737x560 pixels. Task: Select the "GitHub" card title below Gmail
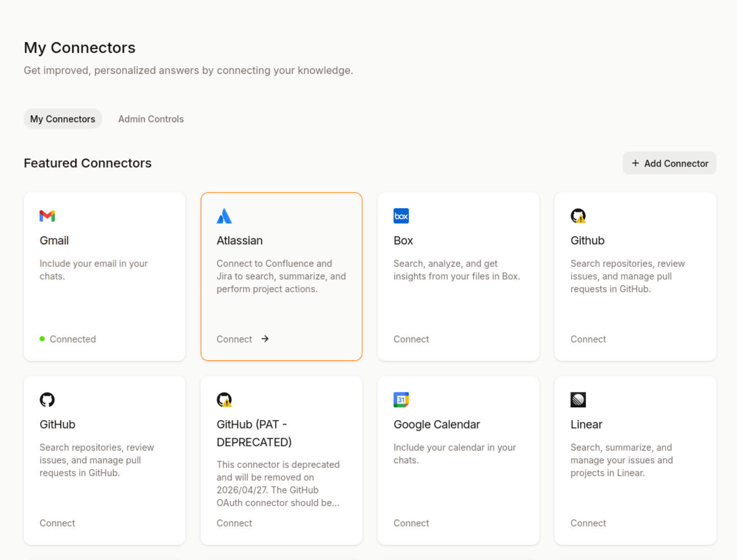pos(58,424)
